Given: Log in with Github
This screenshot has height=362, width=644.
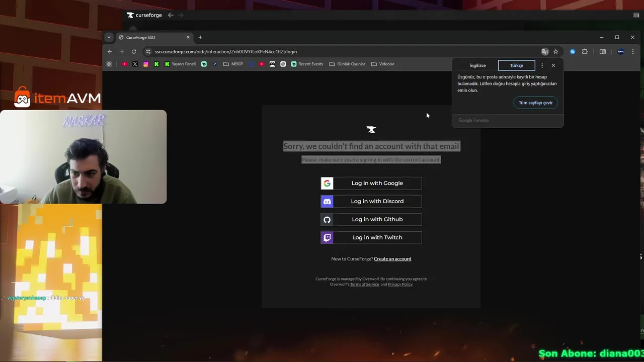Looking at the screenshot, I should click(x=371, y=220).
